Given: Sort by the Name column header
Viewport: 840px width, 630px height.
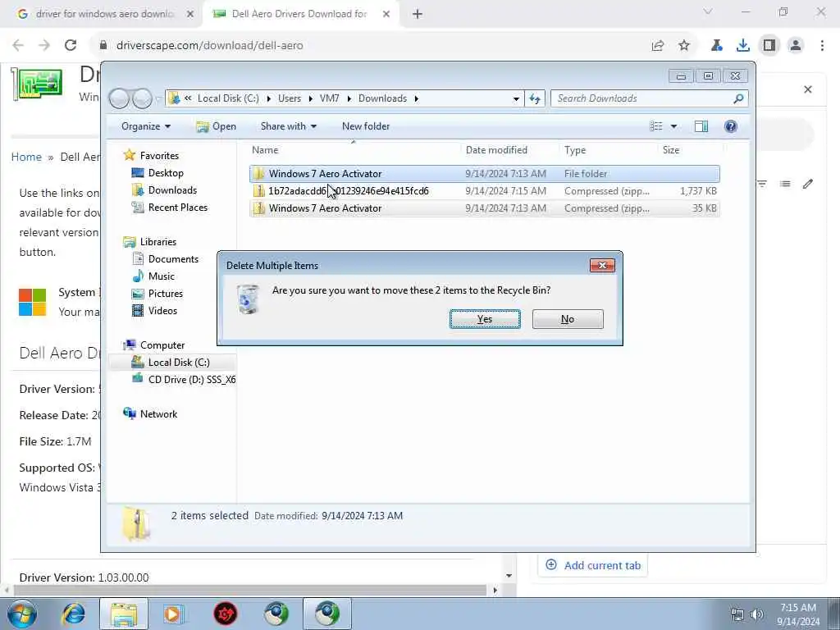Looking at the screenshot, I should click(354, 150).
